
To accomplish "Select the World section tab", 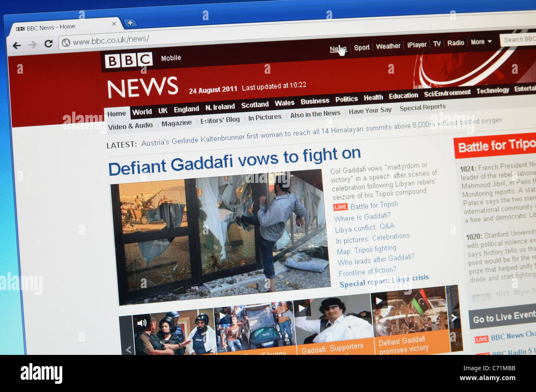I will pos(142,112).
